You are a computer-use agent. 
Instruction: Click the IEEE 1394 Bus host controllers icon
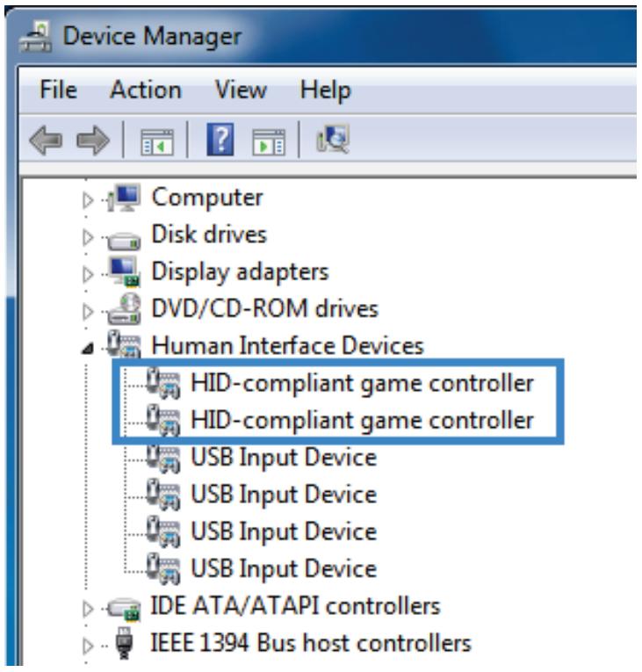point(125,643)
